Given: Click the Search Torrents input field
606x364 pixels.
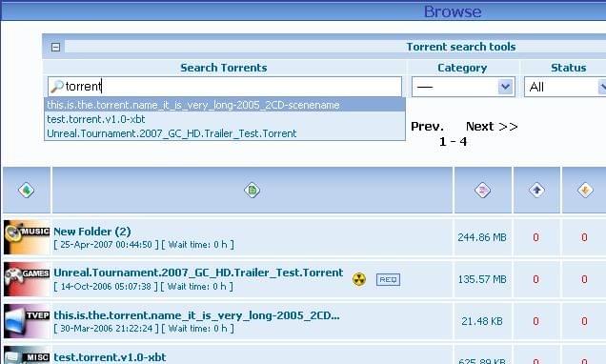Looking at the screenshot, I should (225, 86).
